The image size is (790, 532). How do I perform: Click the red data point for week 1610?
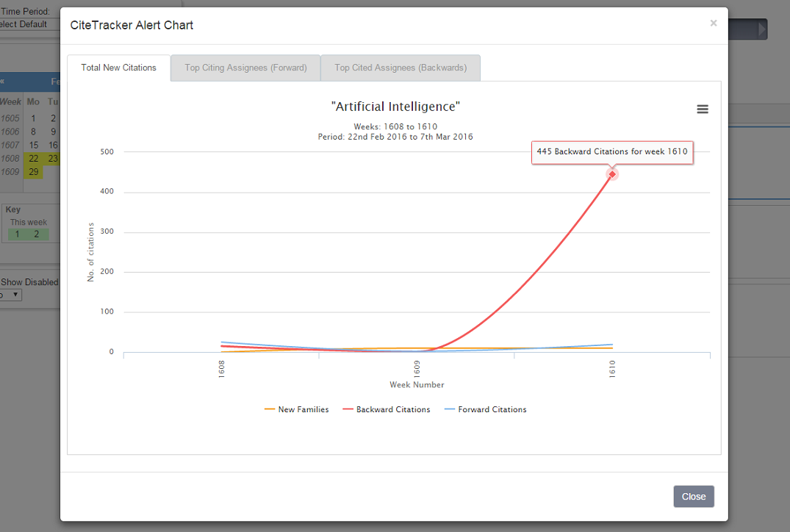click(x=612, y=174)
